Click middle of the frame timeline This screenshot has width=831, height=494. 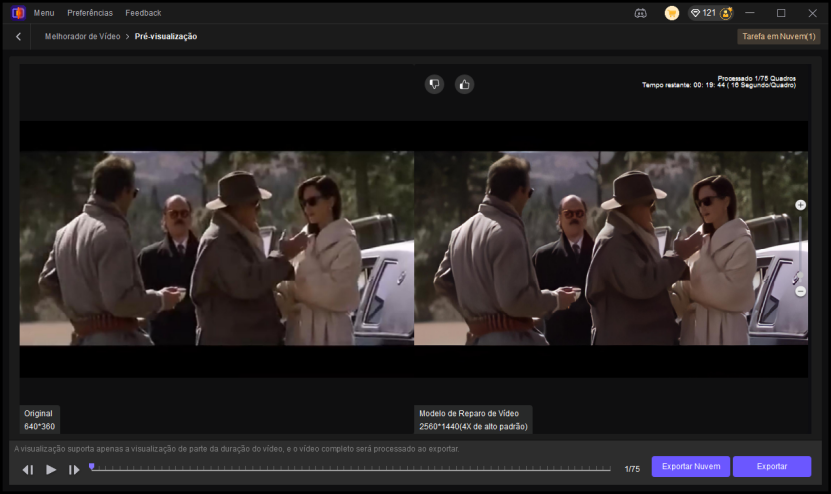[x=350, y=469]
